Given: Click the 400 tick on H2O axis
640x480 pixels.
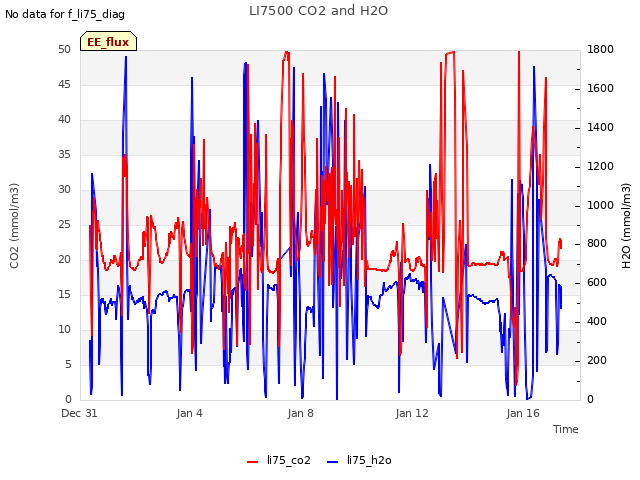Looking at the screenshot, I should [597, 322].
